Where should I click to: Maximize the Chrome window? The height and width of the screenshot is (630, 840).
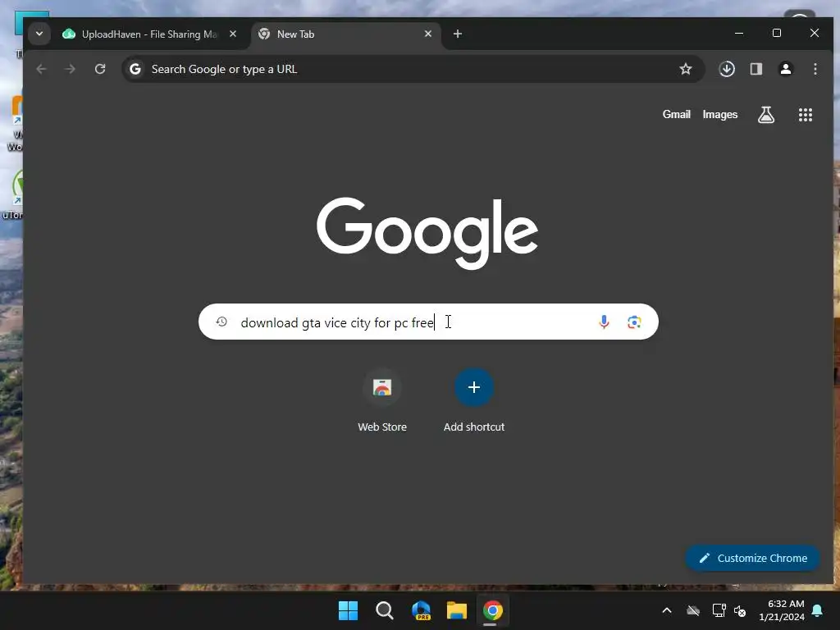click(x=777, y=33)
